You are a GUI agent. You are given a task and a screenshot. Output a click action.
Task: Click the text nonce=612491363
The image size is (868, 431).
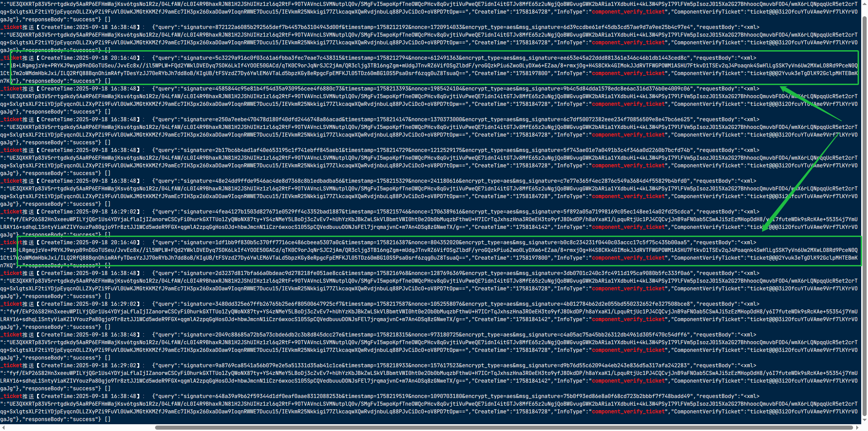pyautogui.click(x=436, y=58)
